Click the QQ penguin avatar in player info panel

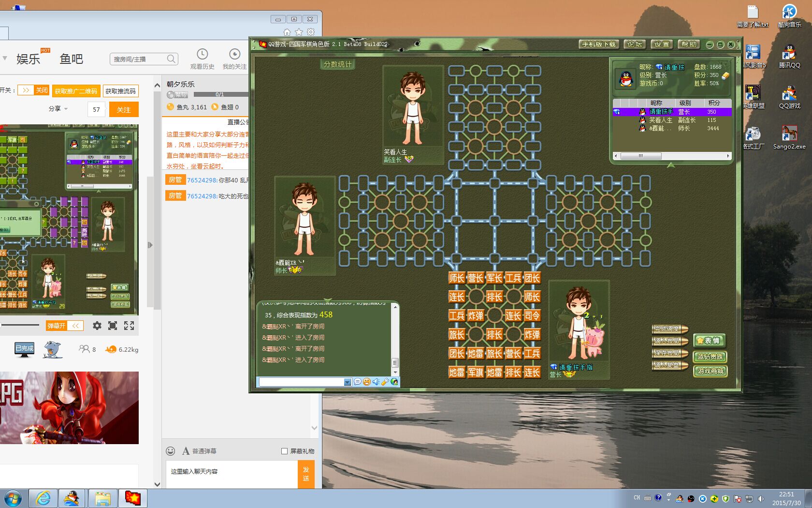click(x=625, y=78)
